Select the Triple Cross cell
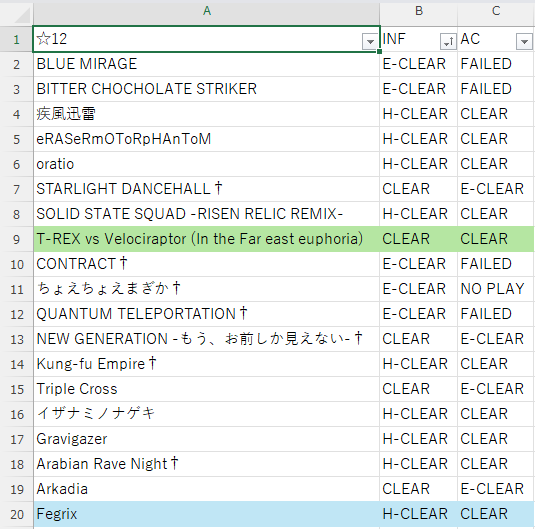 [x=206, y=389]
